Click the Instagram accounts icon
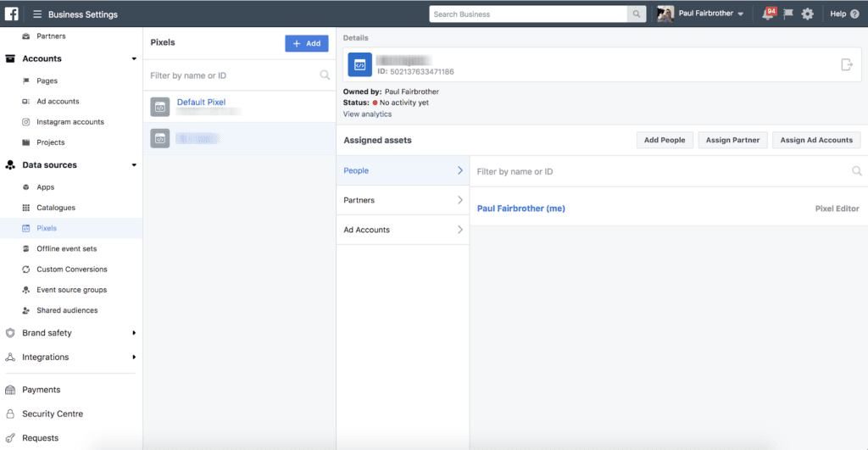The width and height of the screenshot is (868, 450). tap(25, 122)
